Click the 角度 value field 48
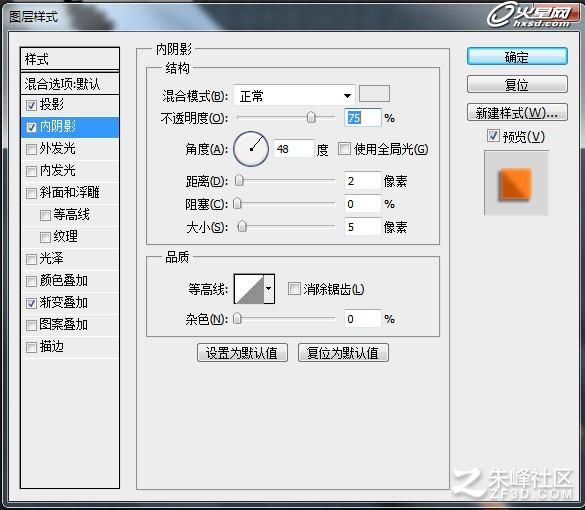 point(294,149)
